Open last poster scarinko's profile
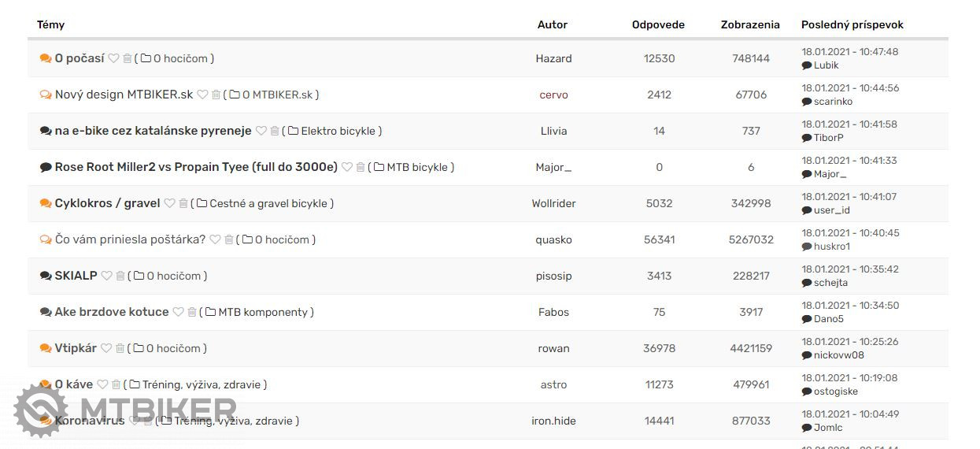Viewport: 980px width, 449px height. [833, 102]
